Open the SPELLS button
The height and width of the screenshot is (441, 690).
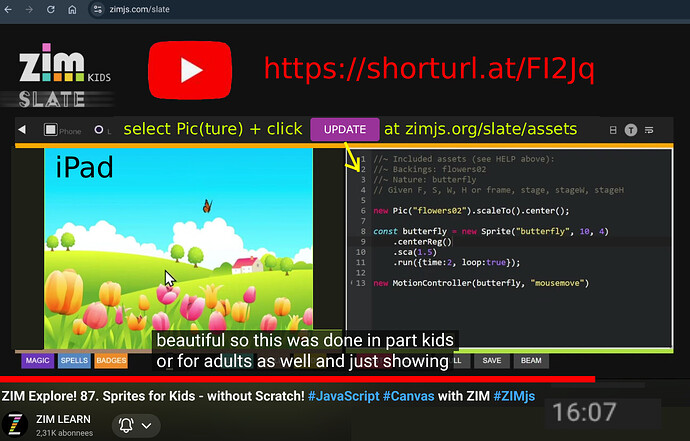tap(74, 360)
